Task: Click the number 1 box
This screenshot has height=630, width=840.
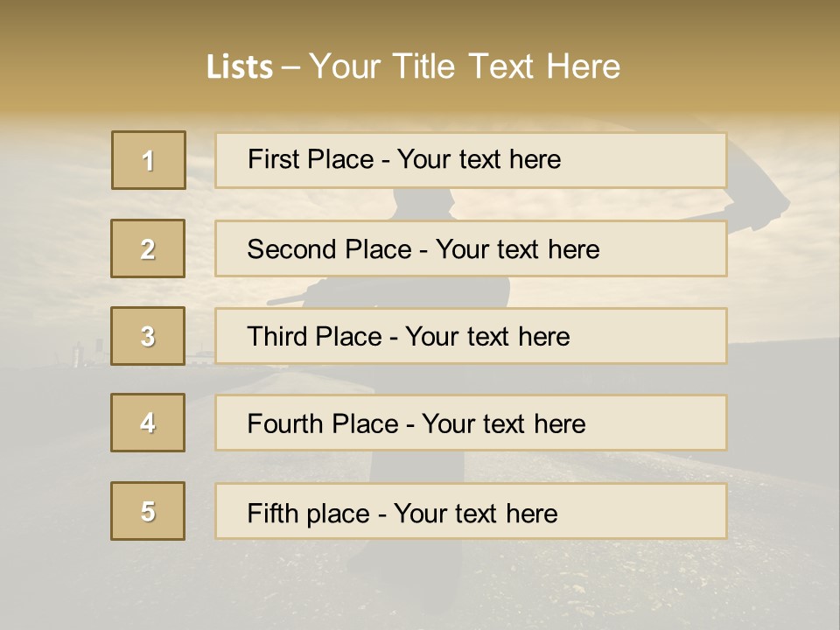Action: (149, 160)
